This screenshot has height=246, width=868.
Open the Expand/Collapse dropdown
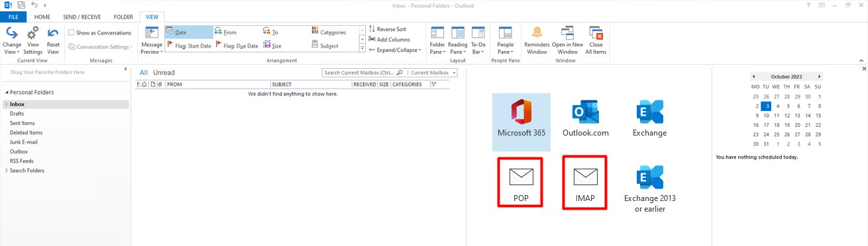pyautogui.click(x=394, y=50)
